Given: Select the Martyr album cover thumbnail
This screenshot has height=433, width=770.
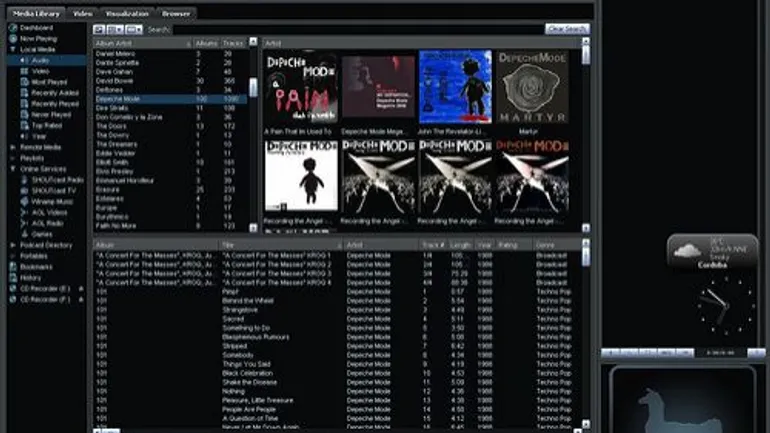Looking at the screenshot, I should pos(532,88).
